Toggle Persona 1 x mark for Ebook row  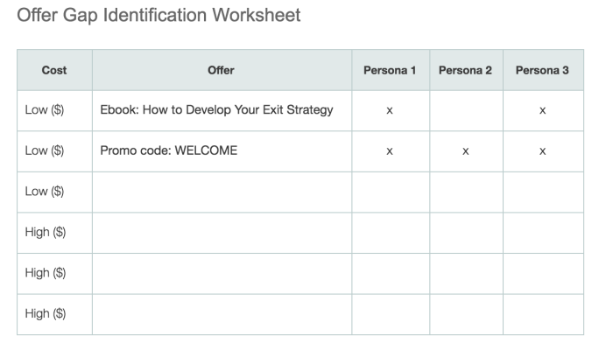point(390,111)
